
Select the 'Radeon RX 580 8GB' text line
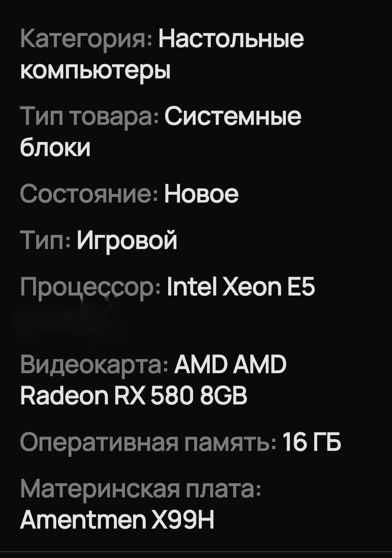134,395
